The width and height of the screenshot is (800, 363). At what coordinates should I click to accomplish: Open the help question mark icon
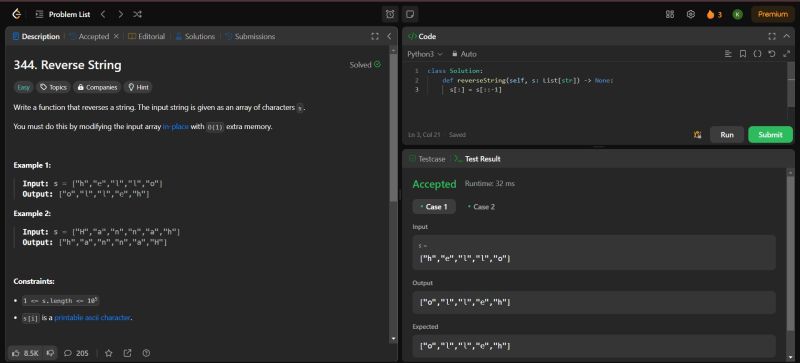tap(146, 353)
